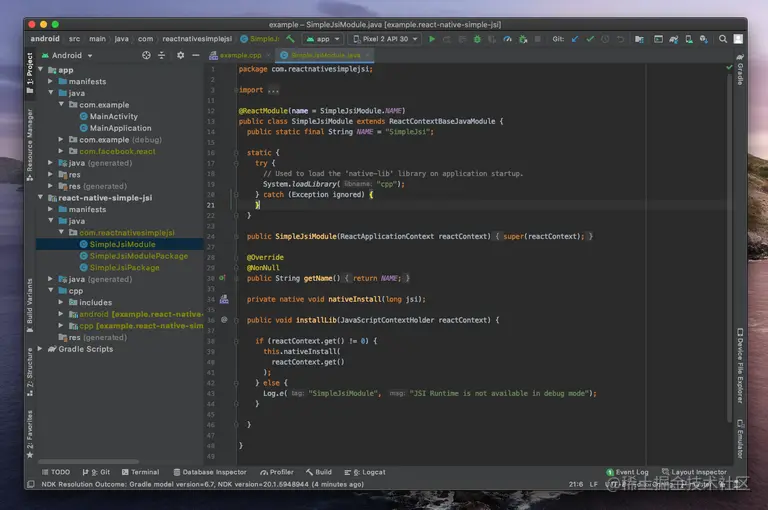Update project with blue Git arrow
The width and height of the screenshot is (768, 510).
click(x=575, y=39)
